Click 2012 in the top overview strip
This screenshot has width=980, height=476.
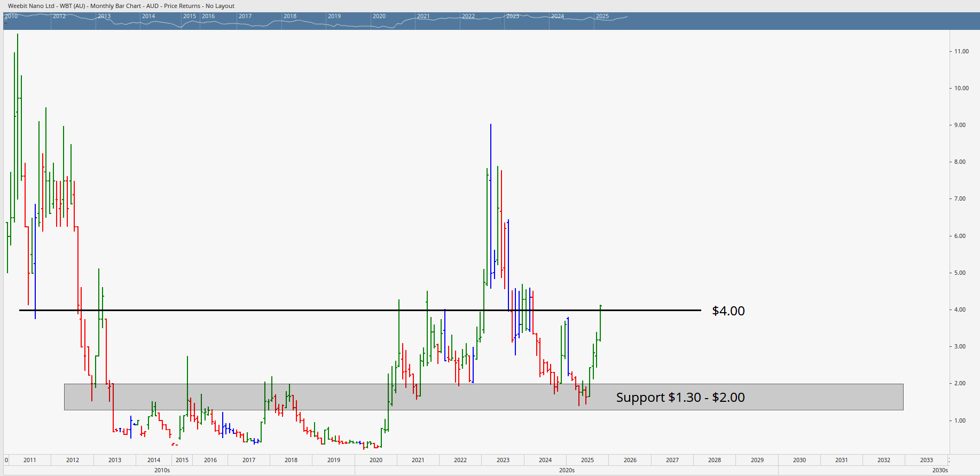(x=59, y=16)
